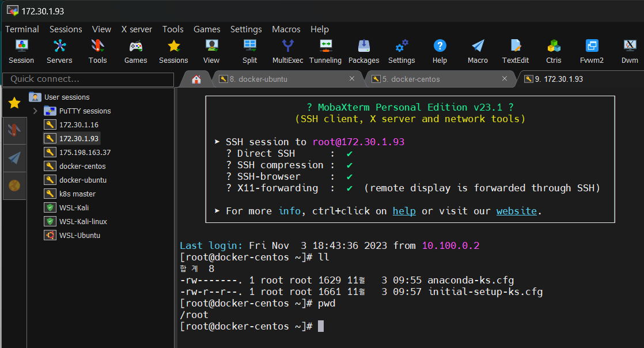Select the Macros paper plane sidebar tab
The height and width of the screenshot is (348, 644).
(14, 158)
